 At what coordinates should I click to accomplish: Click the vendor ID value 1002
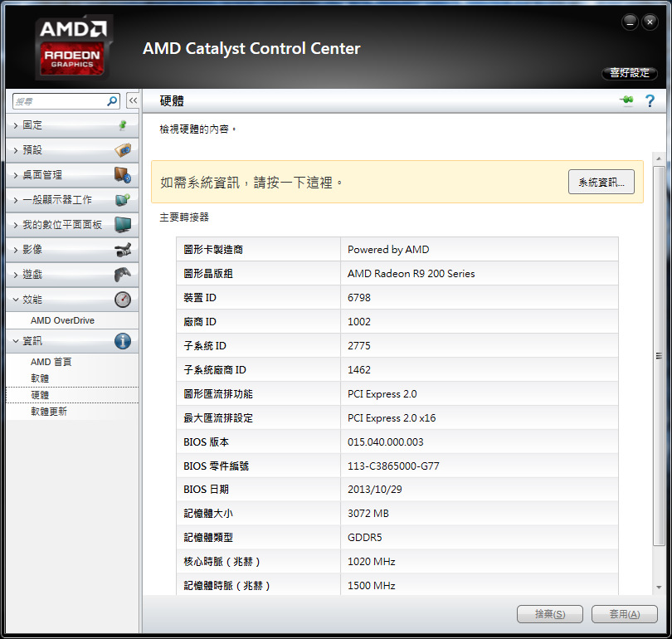359,321
